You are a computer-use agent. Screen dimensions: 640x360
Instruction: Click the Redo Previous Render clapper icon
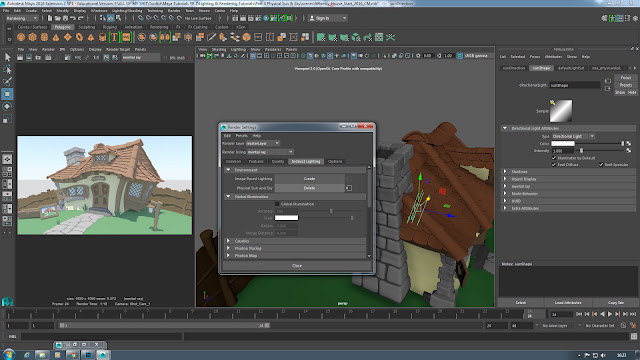[20, 58]
